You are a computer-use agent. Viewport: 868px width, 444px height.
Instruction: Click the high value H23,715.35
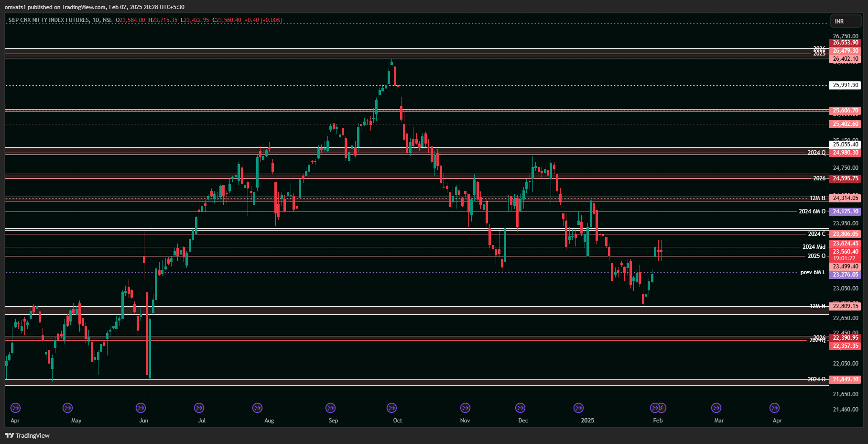(163, 20)
